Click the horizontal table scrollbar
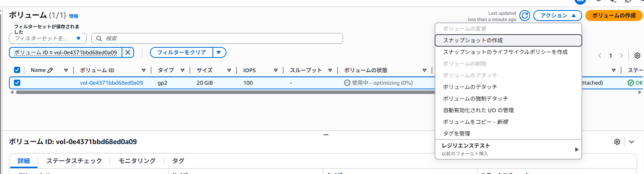Screen dimensions: 644x174 (x=225, y=92)
